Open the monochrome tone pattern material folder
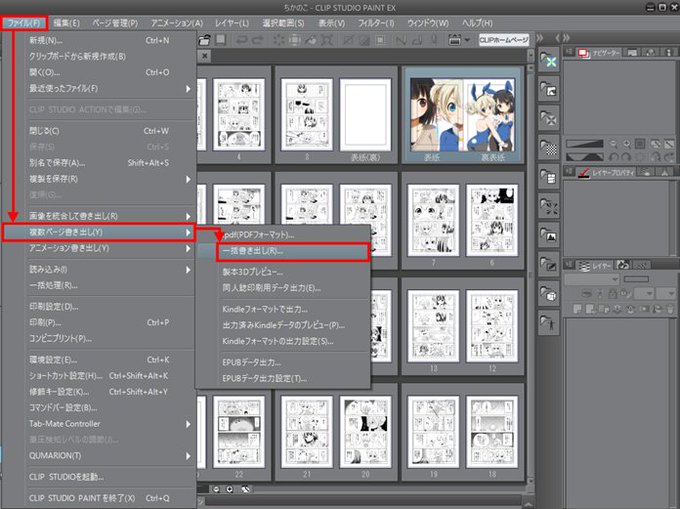This screenshot has width=680, height=509. pyautogui.click(x=549, y=147)
